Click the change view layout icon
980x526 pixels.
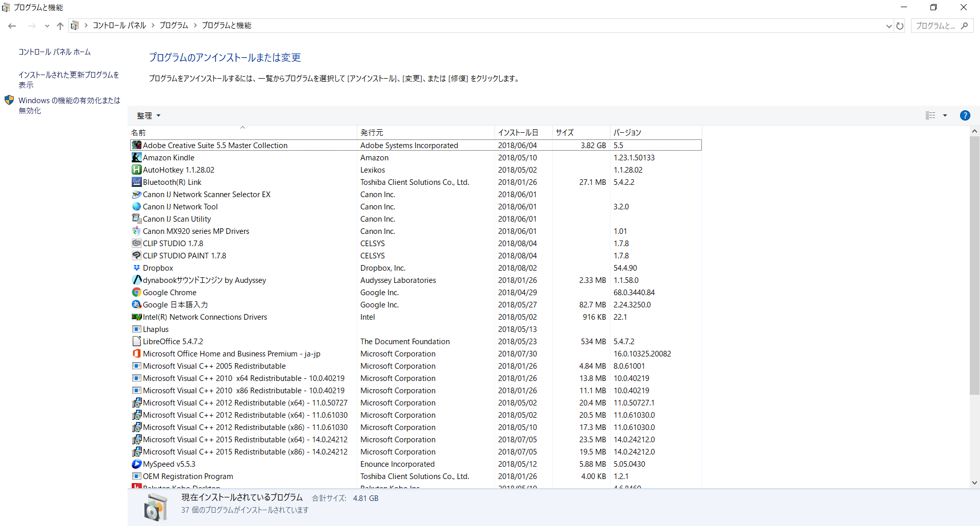point(930,115)
